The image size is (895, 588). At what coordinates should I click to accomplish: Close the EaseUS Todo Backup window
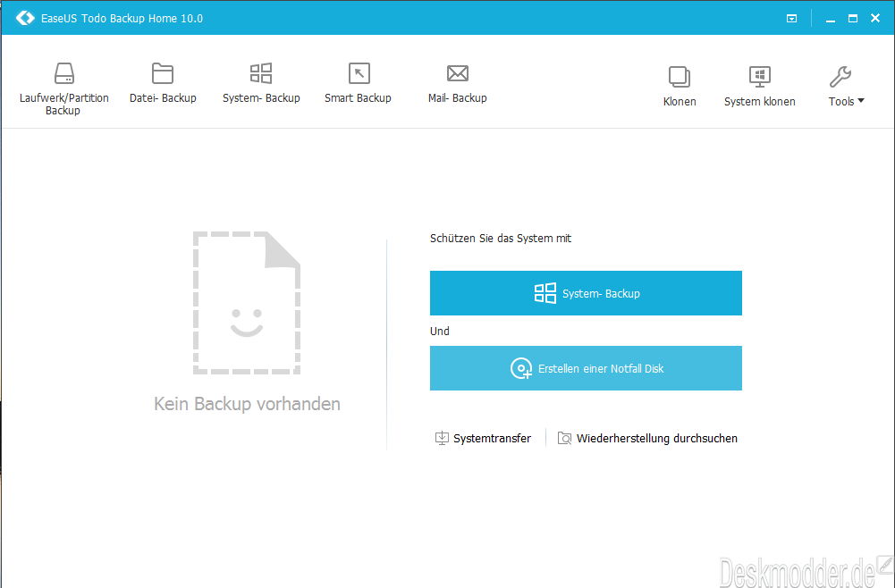click(875, 18)
